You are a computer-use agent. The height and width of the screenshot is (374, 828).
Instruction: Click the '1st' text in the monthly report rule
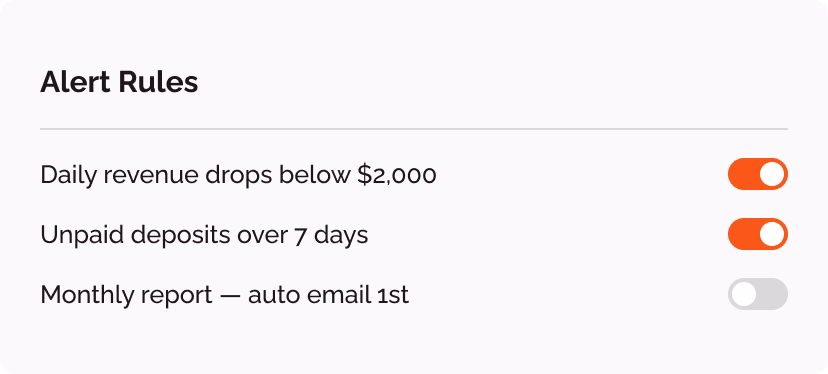click(393, 295)
